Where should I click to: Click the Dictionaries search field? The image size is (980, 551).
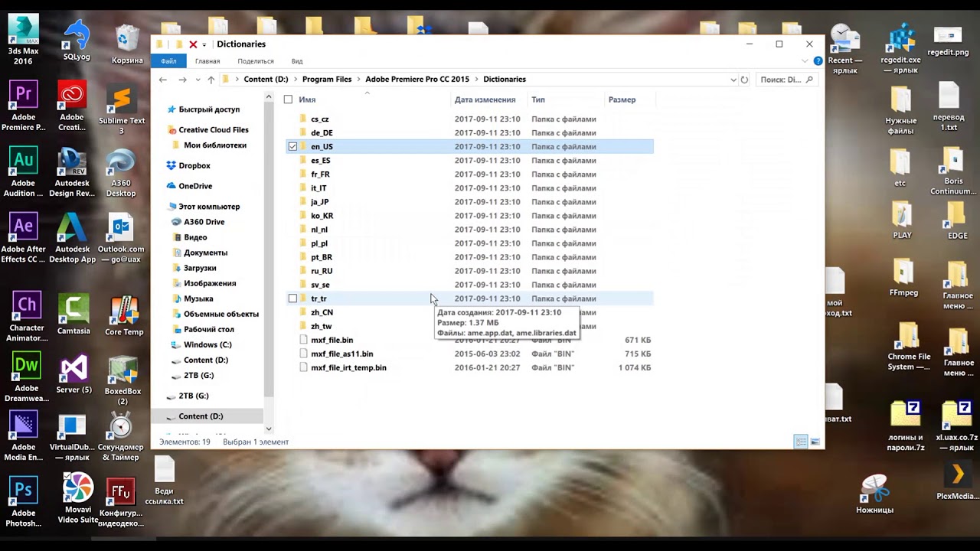[786, 80]
